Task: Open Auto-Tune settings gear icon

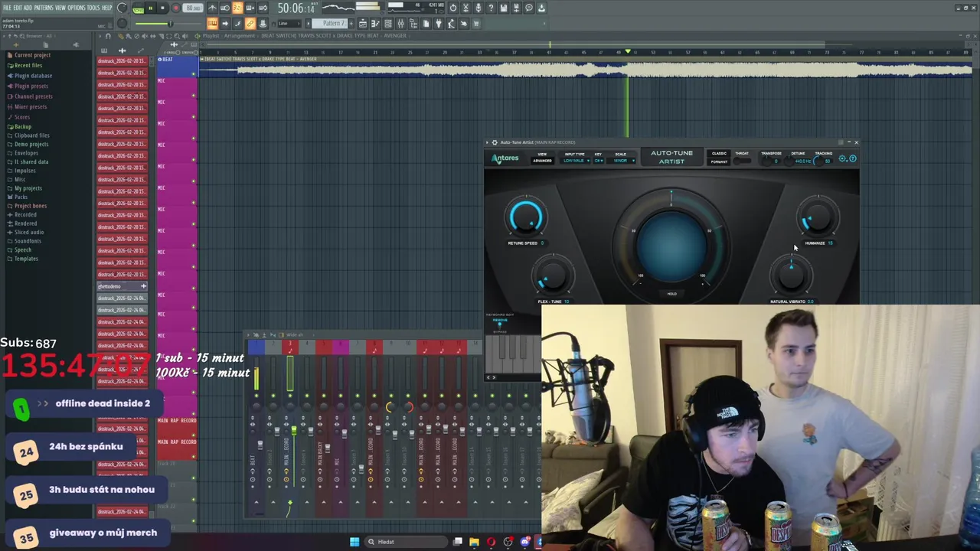Action: pyautogui.click(x=842, y=158)
